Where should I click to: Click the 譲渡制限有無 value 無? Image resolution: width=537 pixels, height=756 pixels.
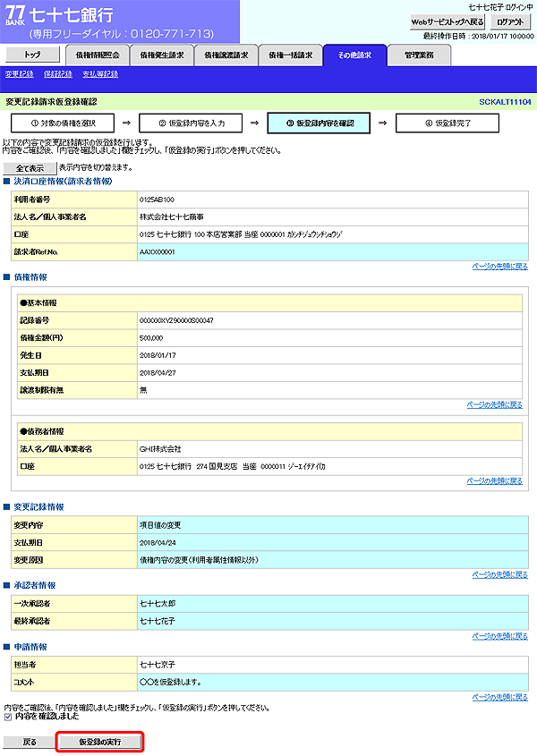(x=143, y=390)
